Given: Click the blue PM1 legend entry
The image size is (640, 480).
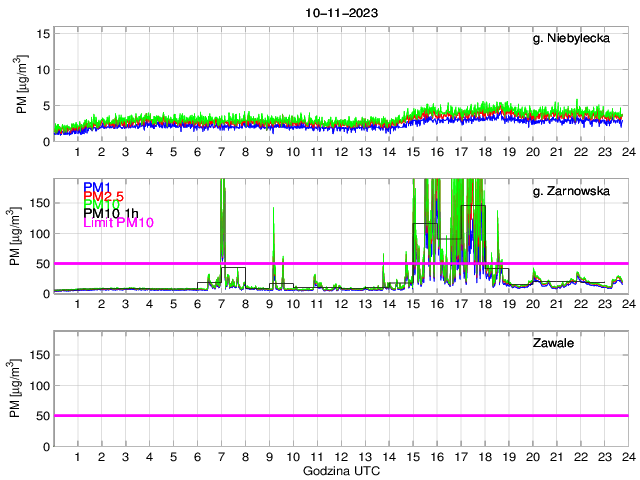Looking at the screenshot, I should pyautogui.click(x=97, y=188).
